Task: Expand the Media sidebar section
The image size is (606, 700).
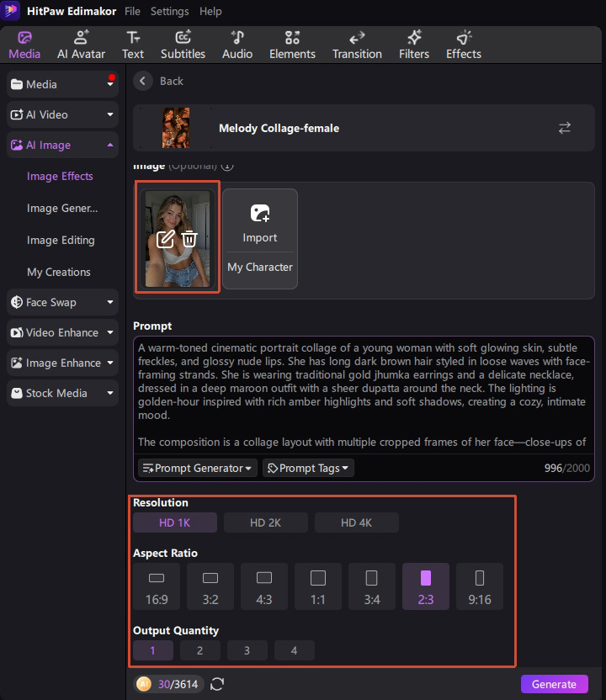Action: (x=62, y=84)
